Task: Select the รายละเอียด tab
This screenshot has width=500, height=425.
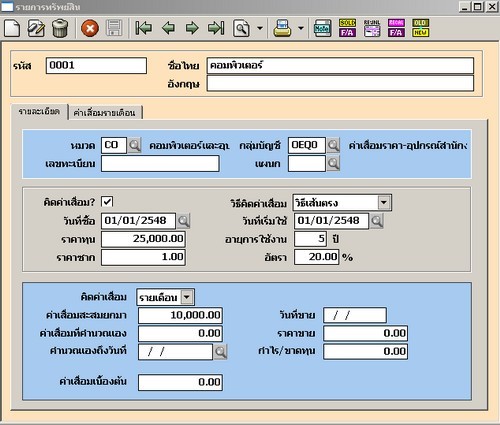Action: point(39,111)
